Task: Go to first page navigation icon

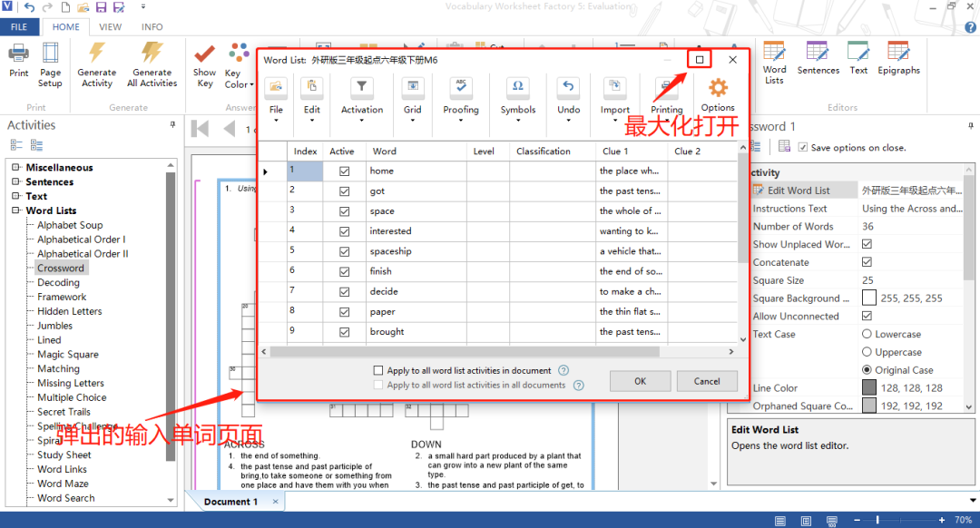Action: (x=200, y=129)
